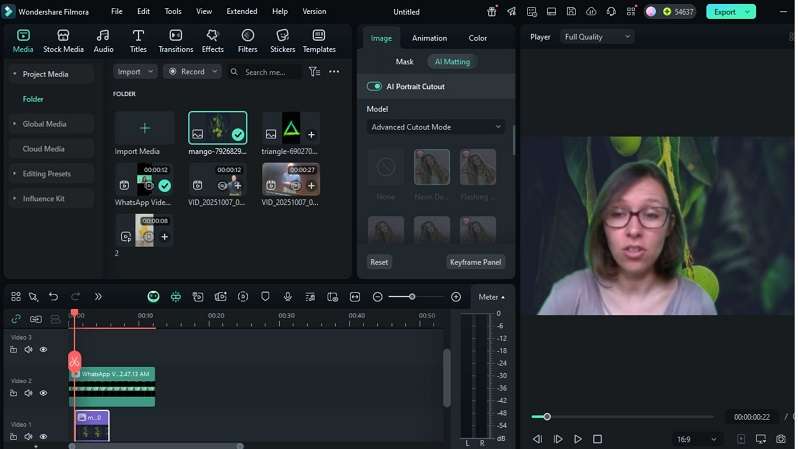Open Advanced Cutout Mode dropdown
This screenshot has height=449, width=798.
click(436, 127)
